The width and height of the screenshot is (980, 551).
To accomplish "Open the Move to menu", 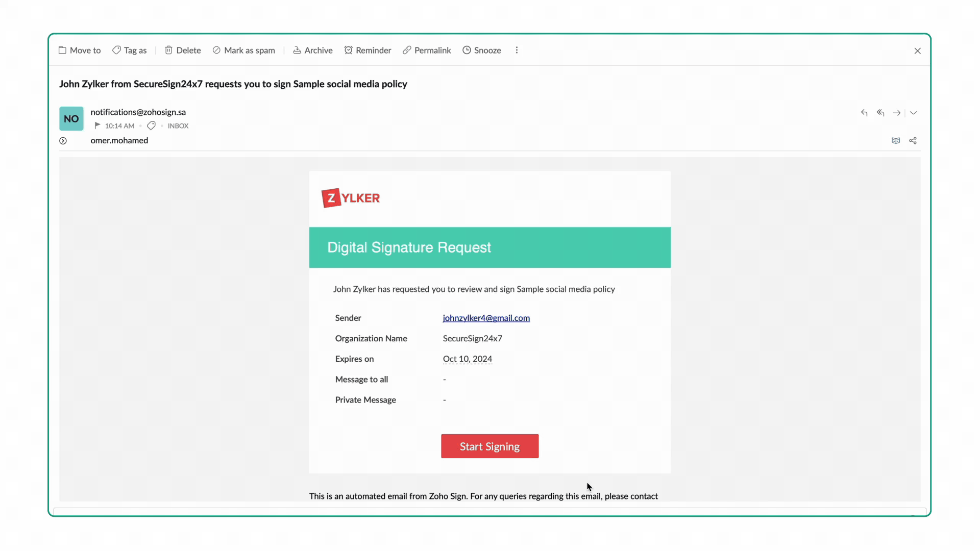I will coord(80,50).
